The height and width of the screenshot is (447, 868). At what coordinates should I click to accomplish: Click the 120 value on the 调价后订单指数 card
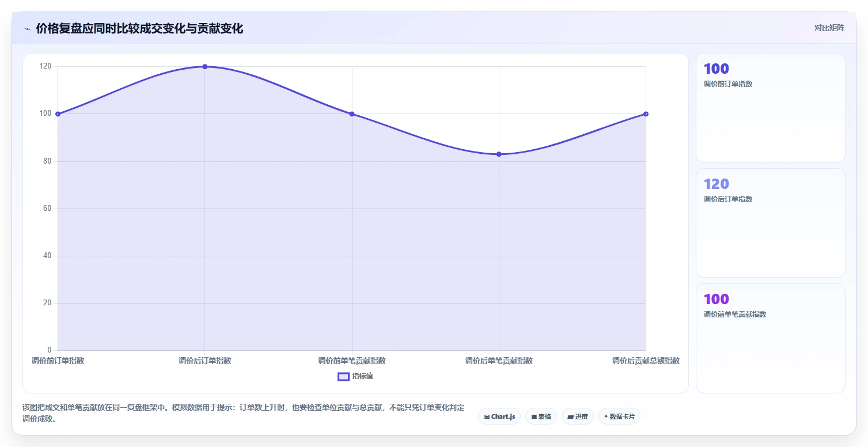tap(717, 184)
